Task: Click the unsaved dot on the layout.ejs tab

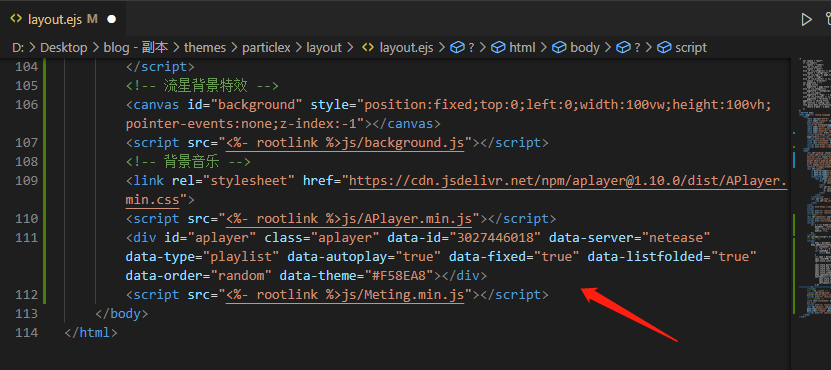Action: pos(111,20)
